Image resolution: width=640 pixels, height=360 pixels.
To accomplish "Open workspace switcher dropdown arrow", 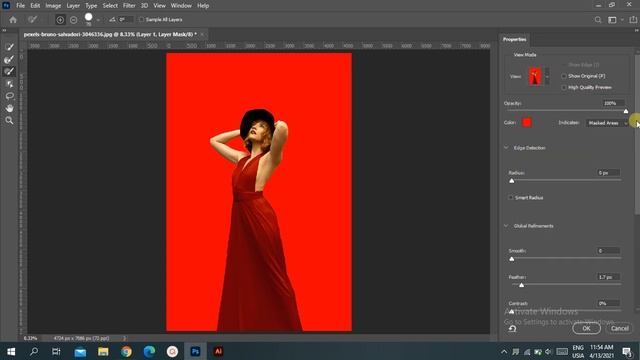I will pyautogui.click(x=622, y=20).
